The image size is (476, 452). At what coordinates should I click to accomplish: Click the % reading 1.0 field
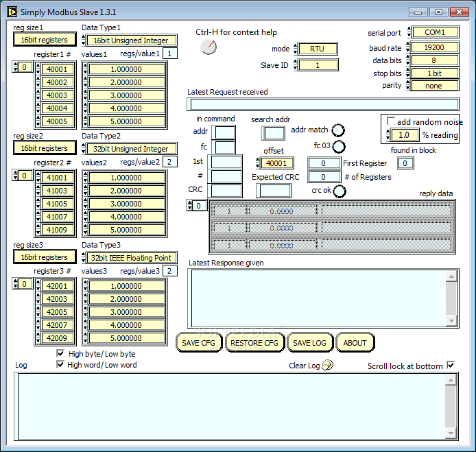404,135
